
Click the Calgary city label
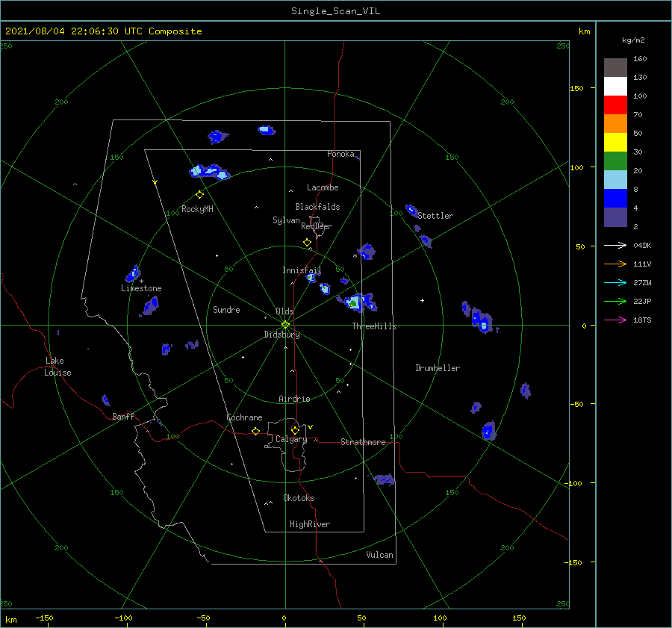pos(291,439)
